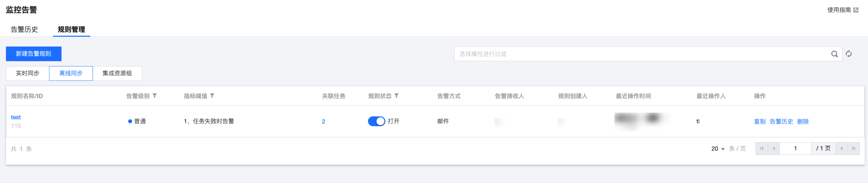
Task: Open the 20 per page dropdown
Action: [718, 149]
